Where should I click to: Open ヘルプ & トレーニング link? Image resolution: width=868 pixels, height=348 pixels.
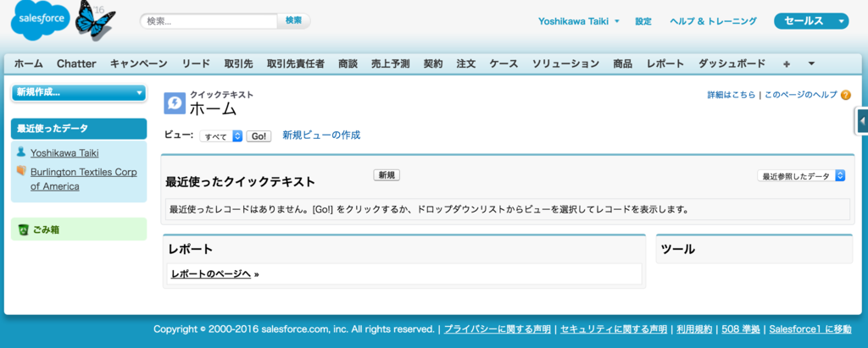click(x=713, y=21)
